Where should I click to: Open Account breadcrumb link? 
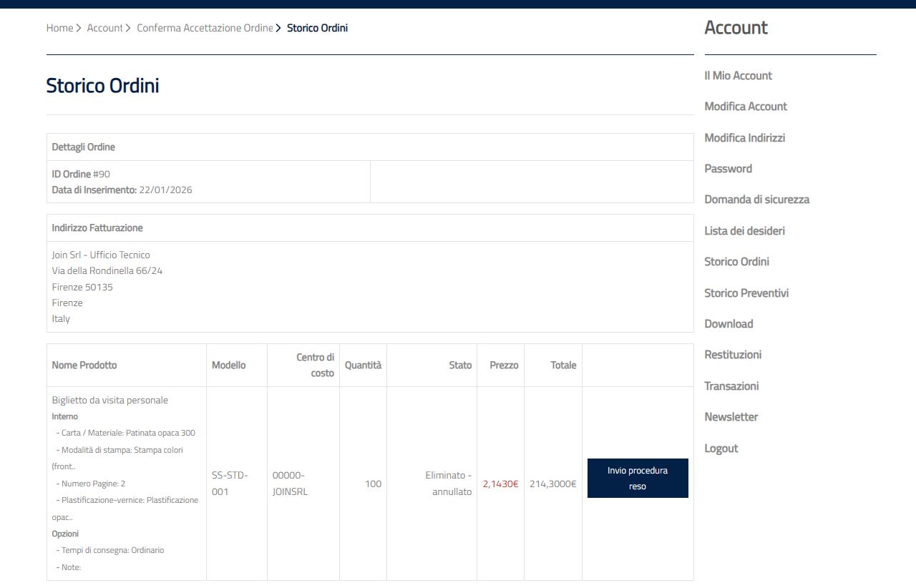[x=104, y=28]
